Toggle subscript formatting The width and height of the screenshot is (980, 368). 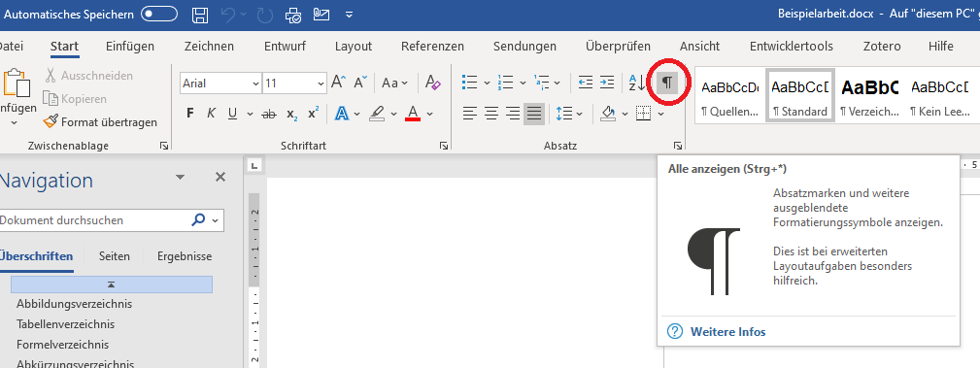click(292, 114)
